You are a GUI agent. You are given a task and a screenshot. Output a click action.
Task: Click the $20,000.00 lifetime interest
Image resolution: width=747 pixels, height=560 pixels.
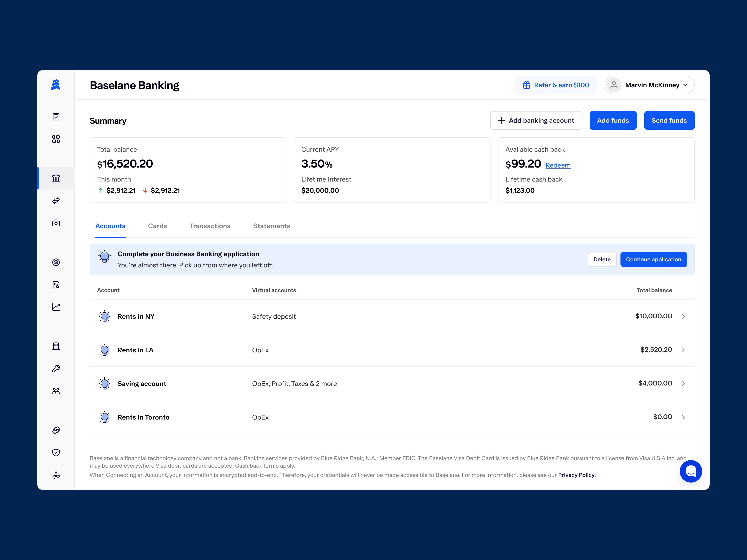pos(320,190)
